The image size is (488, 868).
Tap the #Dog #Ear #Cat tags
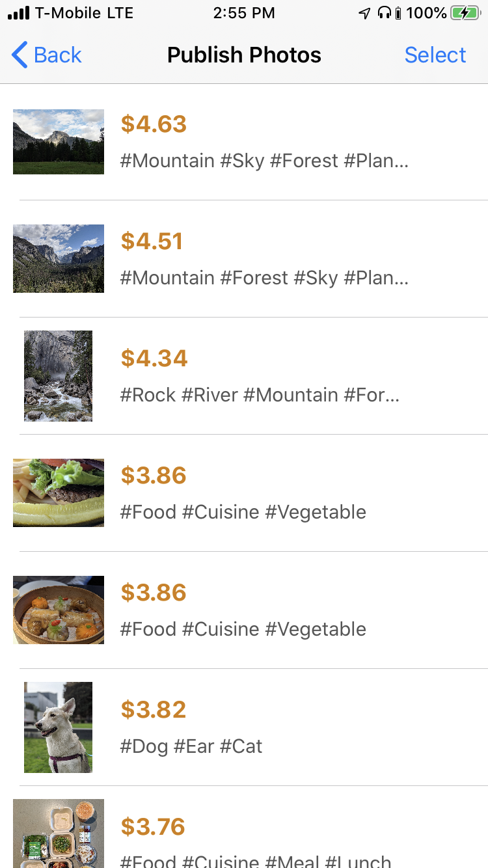[191, 746]
